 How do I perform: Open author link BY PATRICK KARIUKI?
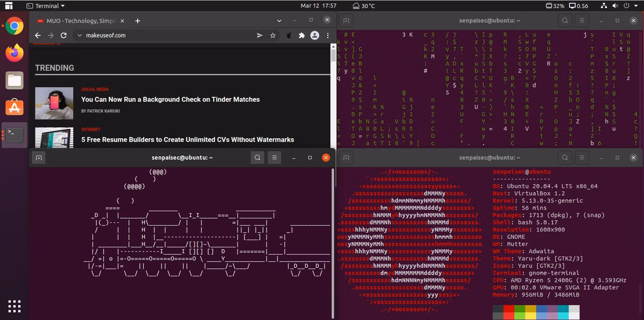(x=100, y=111)
